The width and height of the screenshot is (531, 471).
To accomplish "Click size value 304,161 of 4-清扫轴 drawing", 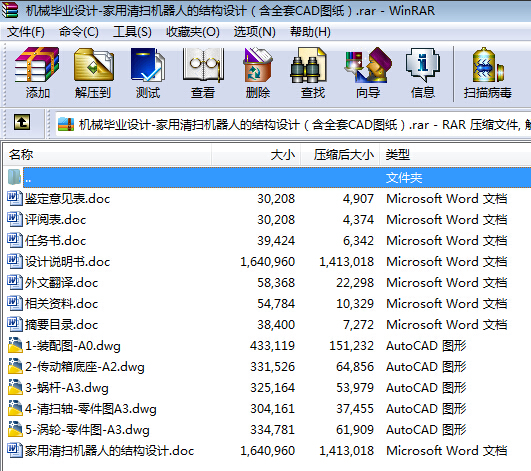I will click(x=272, y=409).
